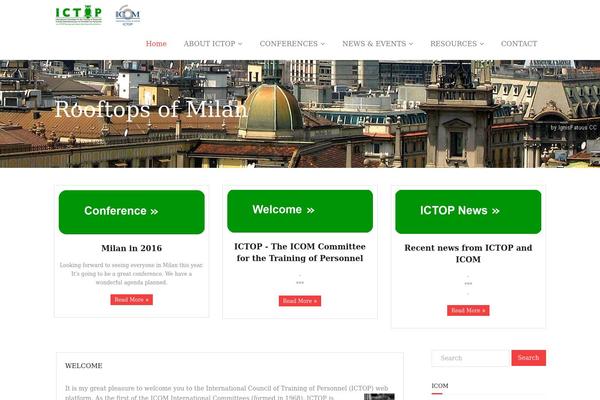Viewport: 600px width, 400px height.
Task: Open the Resources menu
Action: [457, 44]
